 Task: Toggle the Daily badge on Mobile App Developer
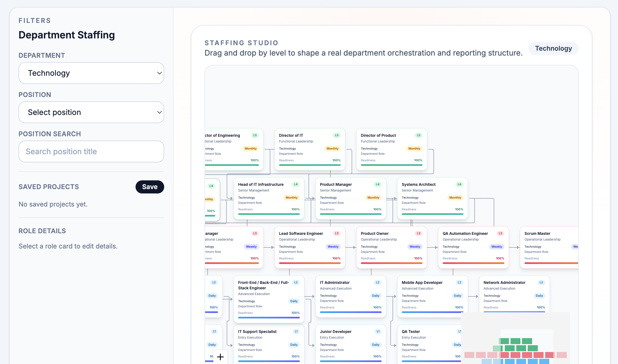coord(457,296)
